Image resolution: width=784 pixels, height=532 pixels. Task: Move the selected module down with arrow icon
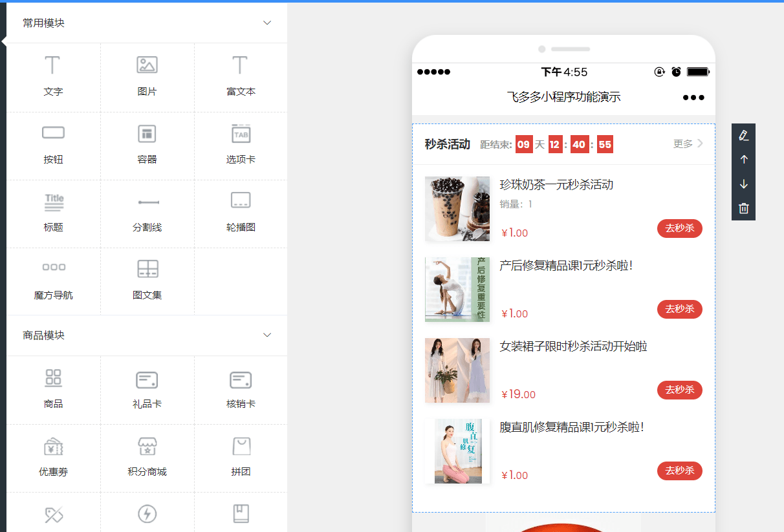pos(743,184)
